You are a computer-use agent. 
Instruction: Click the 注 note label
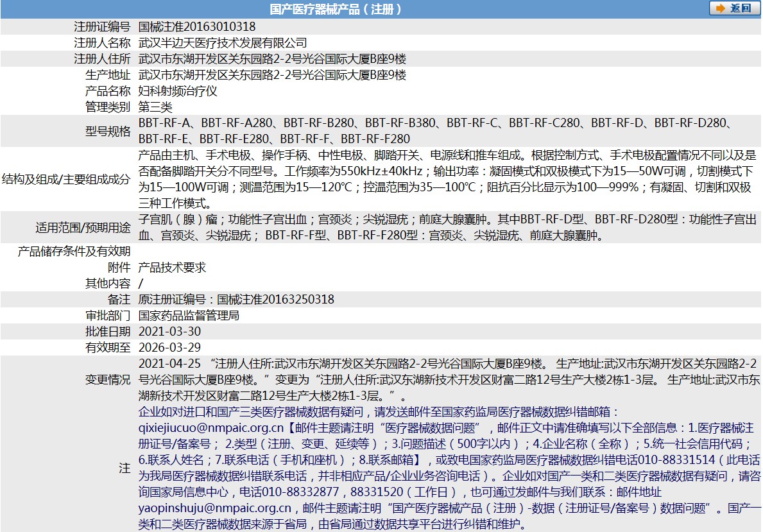[x=124, y=468]
